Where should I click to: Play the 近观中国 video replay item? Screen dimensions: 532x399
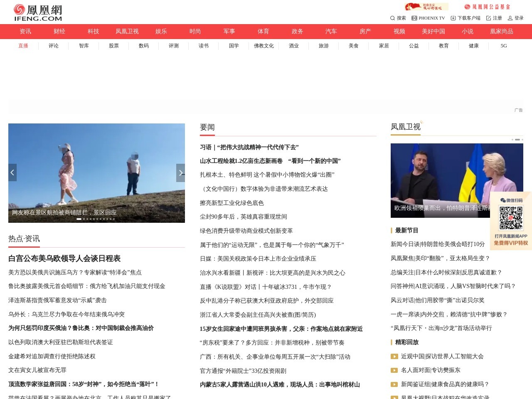(394, 356)
